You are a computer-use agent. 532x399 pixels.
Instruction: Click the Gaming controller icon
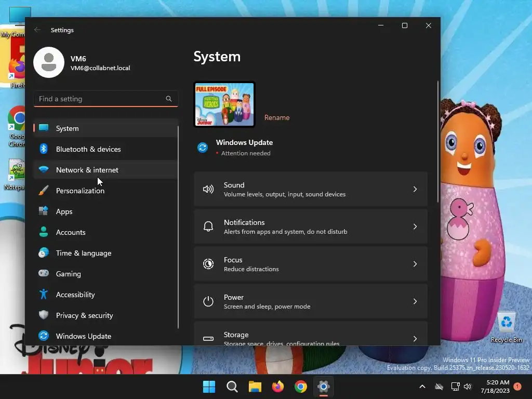coord(44,273)
